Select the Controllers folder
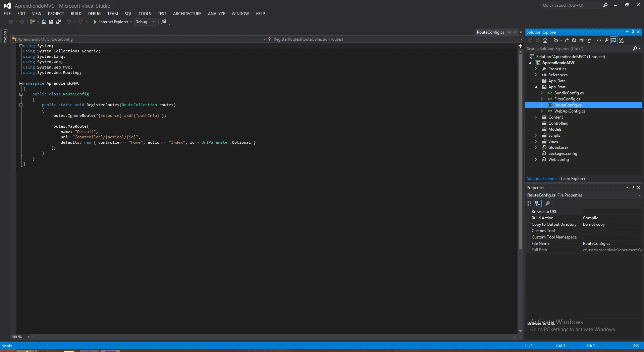The width and height of the screenshot is (644, 352). 558,123
